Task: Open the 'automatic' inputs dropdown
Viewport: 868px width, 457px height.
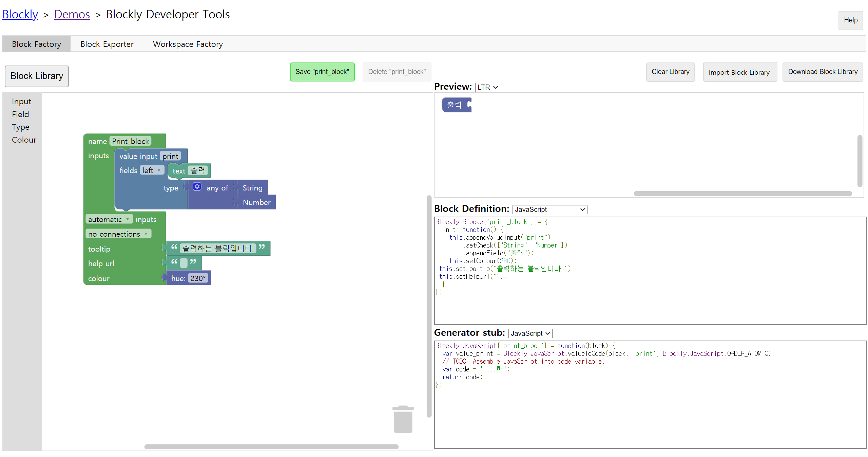Action: pyautogui.click(x=109, y=219)
